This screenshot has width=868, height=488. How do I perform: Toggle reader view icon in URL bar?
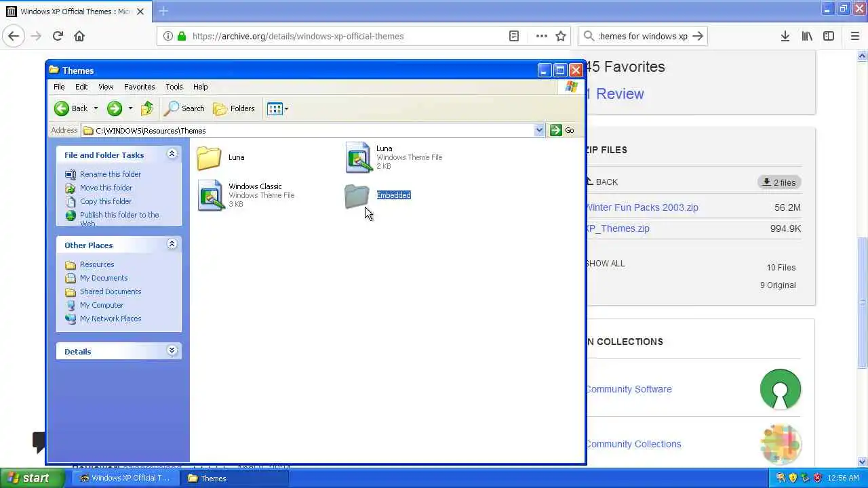[514, 36]
